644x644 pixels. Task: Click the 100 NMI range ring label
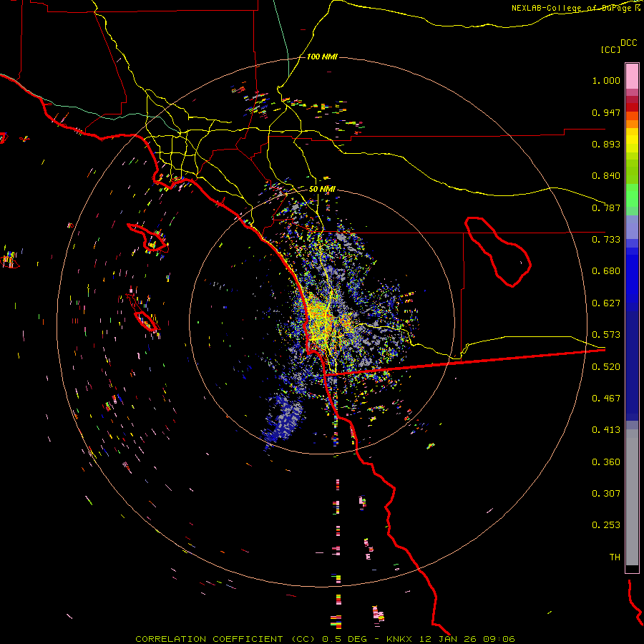tap(322, 57)
